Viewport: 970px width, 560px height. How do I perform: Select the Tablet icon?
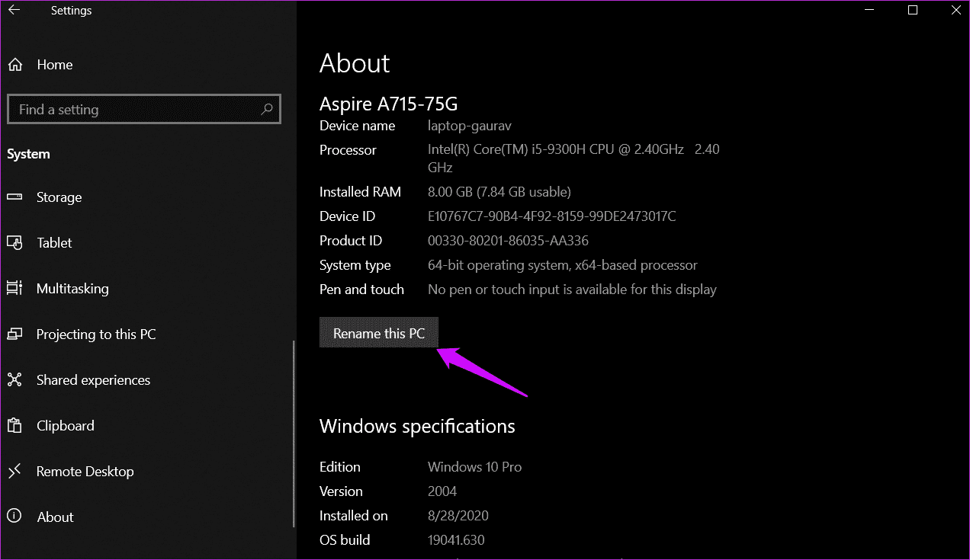click(14, 243)
